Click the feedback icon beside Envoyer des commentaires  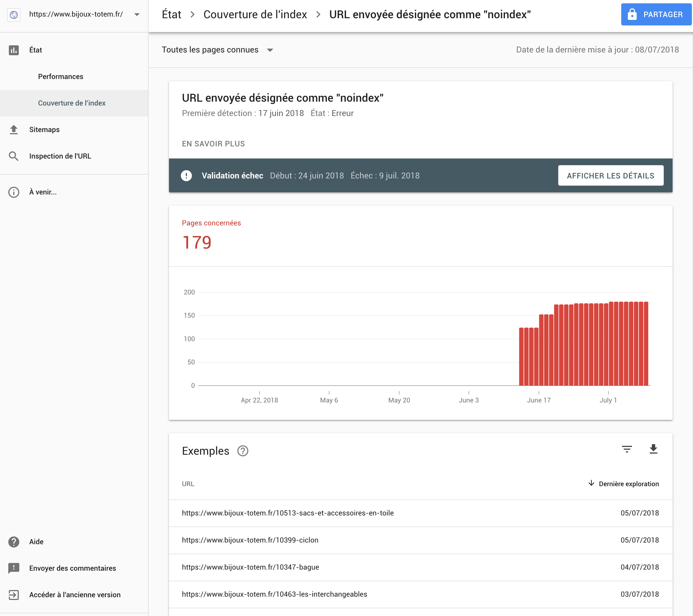[x=14, y=568]
